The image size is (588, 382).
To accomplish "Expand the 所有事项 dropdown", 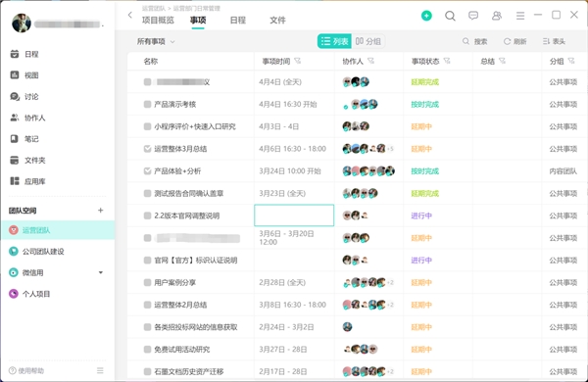I will [156, 41].
